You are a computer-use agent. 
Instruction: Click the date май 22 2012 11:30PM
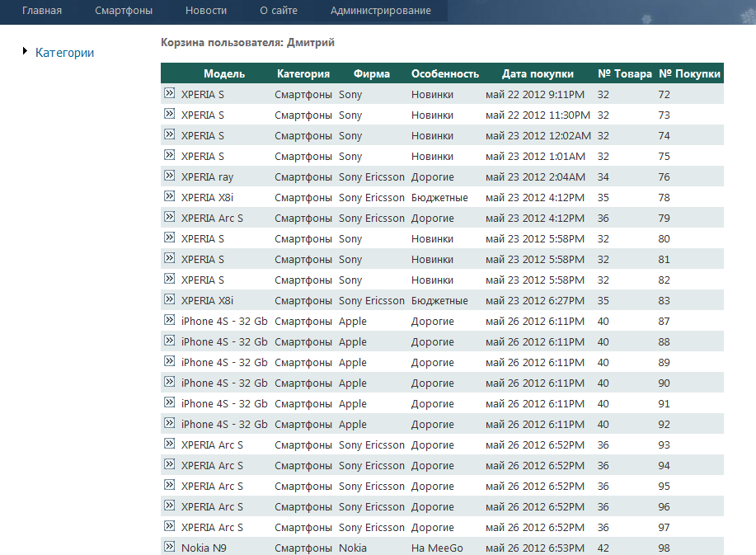pyautogui.click(x=538, y=115)
